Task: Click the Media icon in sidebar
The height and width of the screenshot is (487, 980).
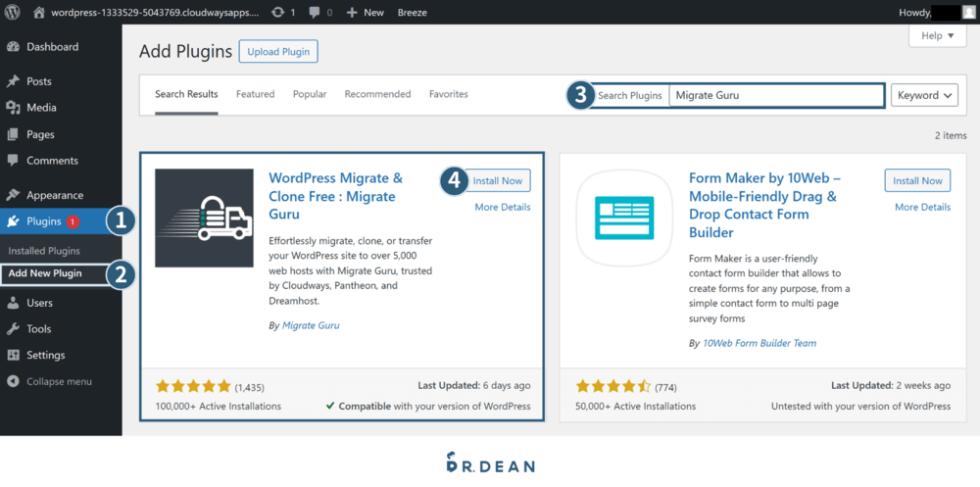Action: coord(13,108)
